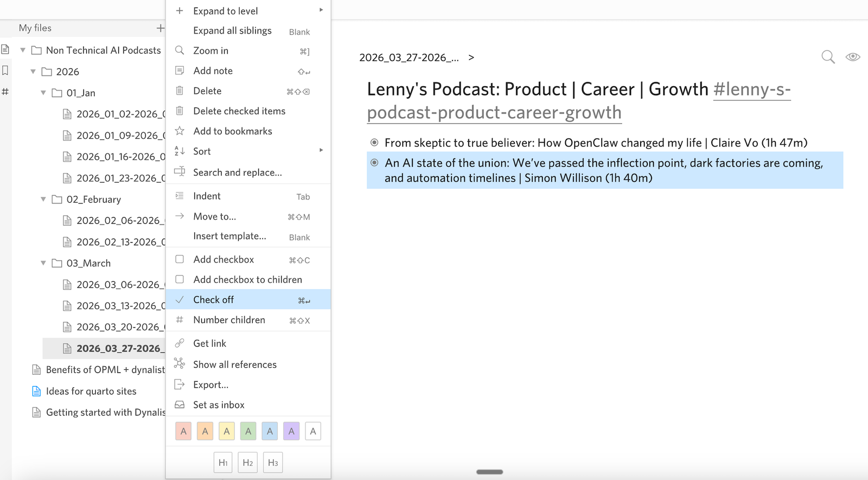Click the H1 heading button
Image resolution: width=868 pixels, height=480 pixels.
point(223,463)
